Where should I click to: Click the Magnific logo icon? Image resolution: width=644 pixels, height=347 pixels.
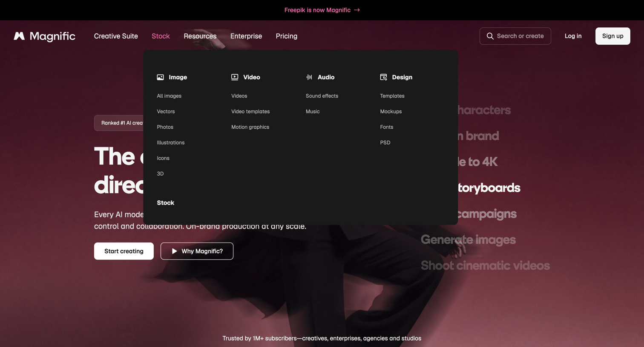(19, 36)
